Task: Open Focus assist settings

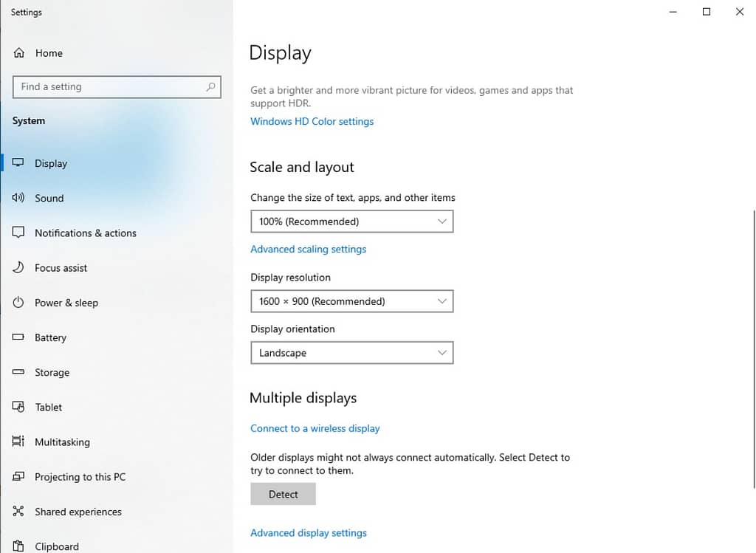Action: coord(61,268)
